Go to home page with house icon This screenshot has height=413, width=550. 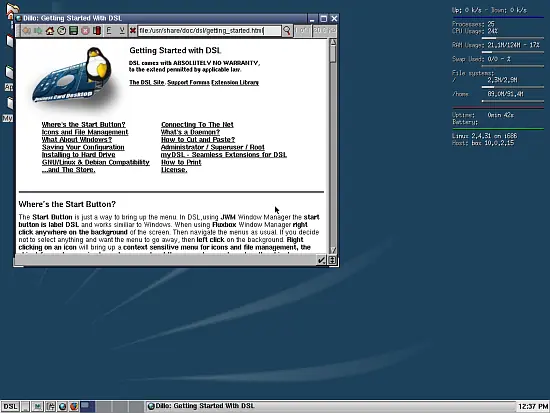(50, 31)
